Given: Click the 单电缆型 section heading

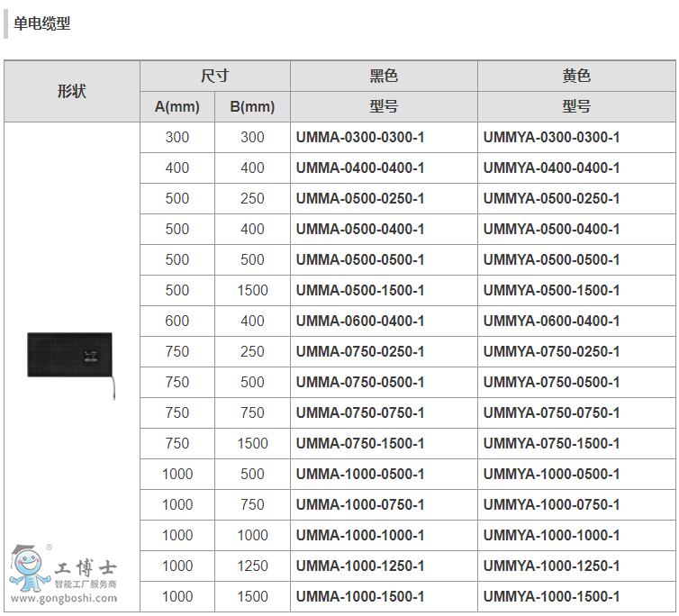Looking at the screenshot, I should (x=41, y=24).
